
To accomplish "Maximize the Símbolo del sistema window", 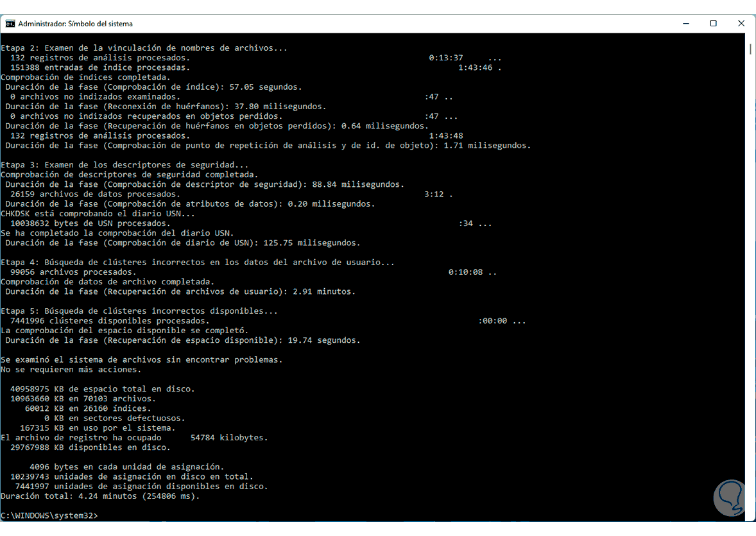I will 714,24.
